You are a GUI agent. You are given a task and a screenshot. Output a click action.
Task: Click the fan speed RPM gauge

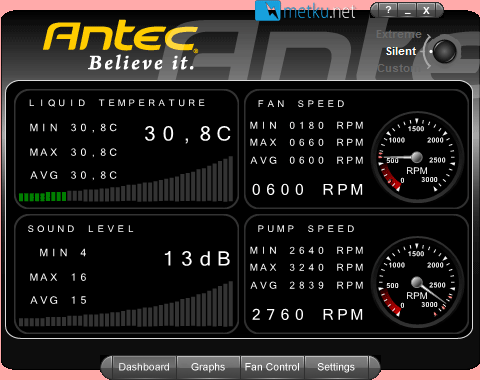click(417, 157)
